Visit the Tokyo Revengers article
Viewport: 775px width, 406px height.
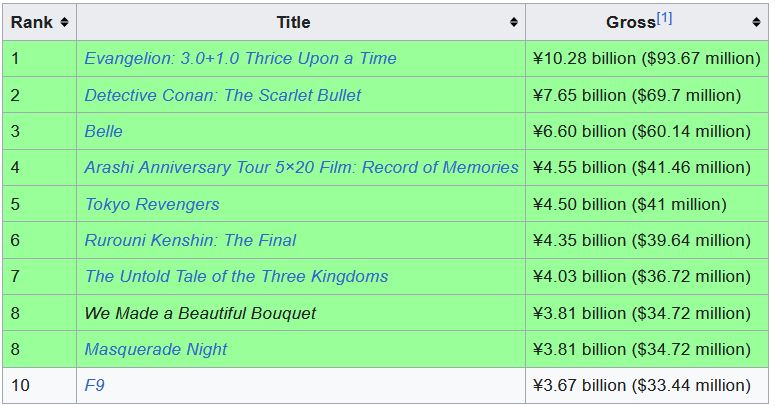(152, 204)
